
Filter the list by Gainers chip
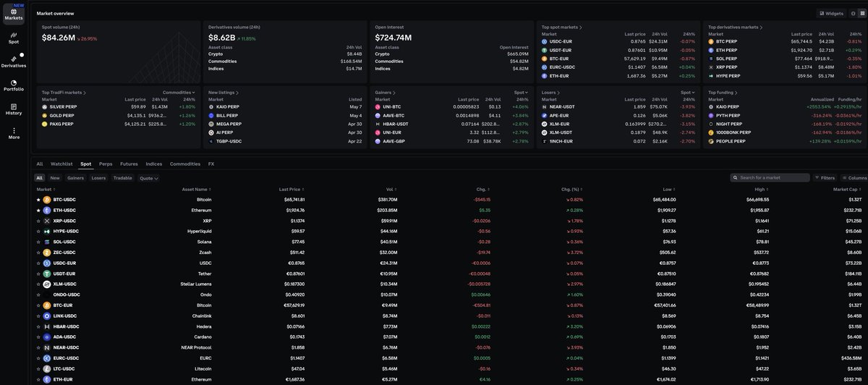[x=75, y=178]
